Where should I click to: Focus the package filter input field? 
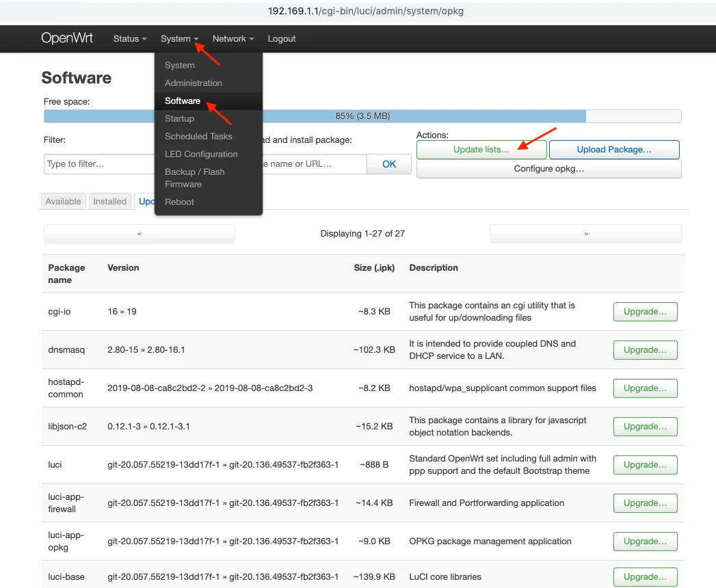pyautogui.click(x=99, y=164)
